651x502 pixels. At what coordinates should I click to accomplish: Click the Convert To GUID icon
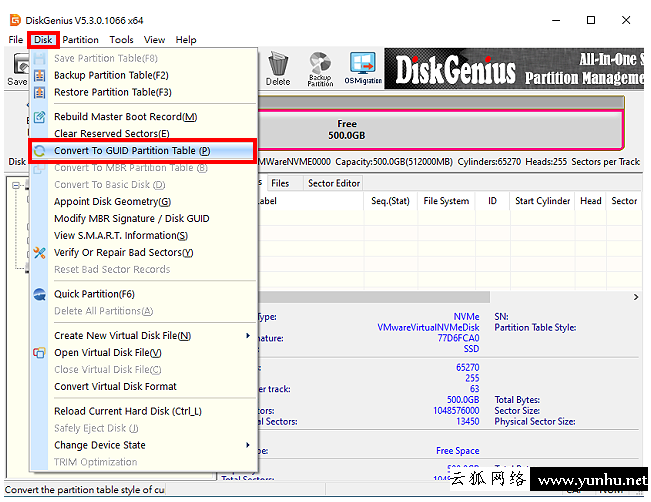(39, 151)
